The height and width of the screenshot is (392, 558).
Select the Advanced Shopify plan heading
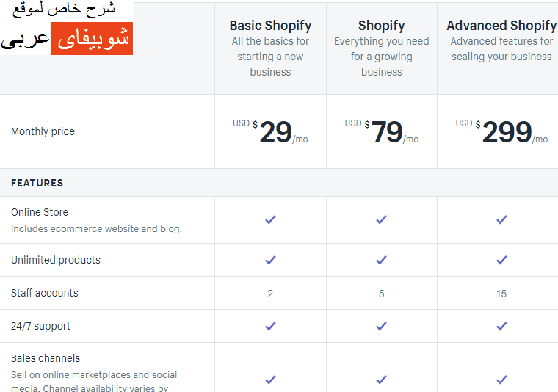tap(501, 26)
